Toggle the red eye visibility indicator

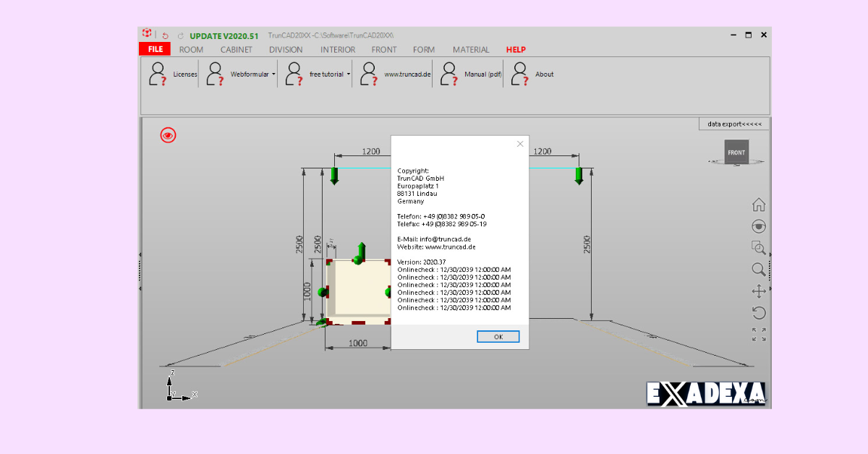pyautogui.click(x=168, y=134)
